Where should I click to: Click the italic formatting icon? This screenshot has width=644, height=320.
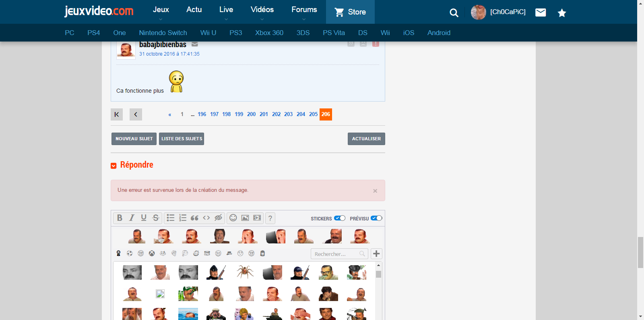[x=132, y=218]
